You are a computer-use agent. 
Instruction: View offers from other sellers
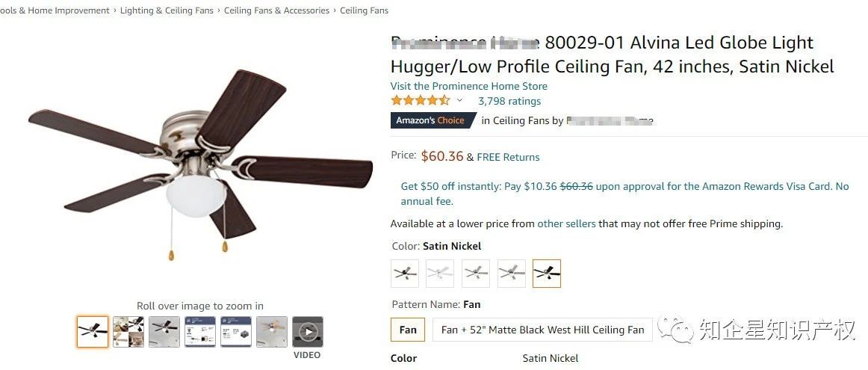pos(566,223)
